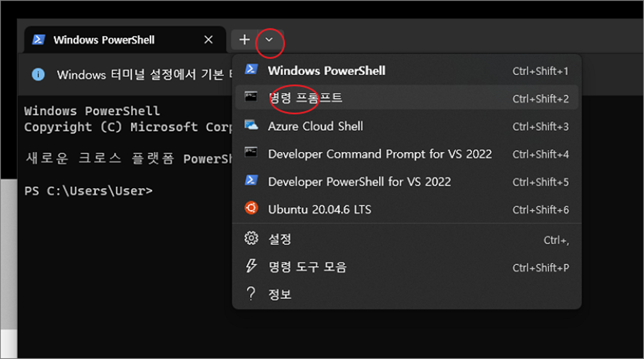The image size is (644, 359).
Task: Click the Ctrl+, shortcut text
Action: (x=557, y=240)
